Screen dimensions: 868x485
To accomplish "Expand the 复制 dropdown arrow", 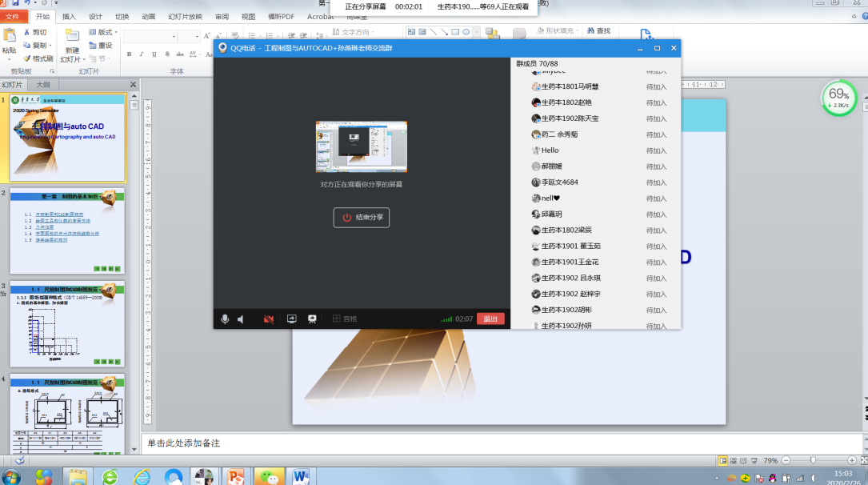I will coord(50,46).
